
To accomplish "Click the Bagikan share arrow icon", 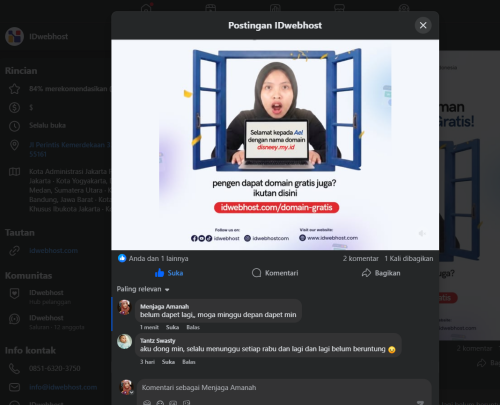I will click(366, 273).
